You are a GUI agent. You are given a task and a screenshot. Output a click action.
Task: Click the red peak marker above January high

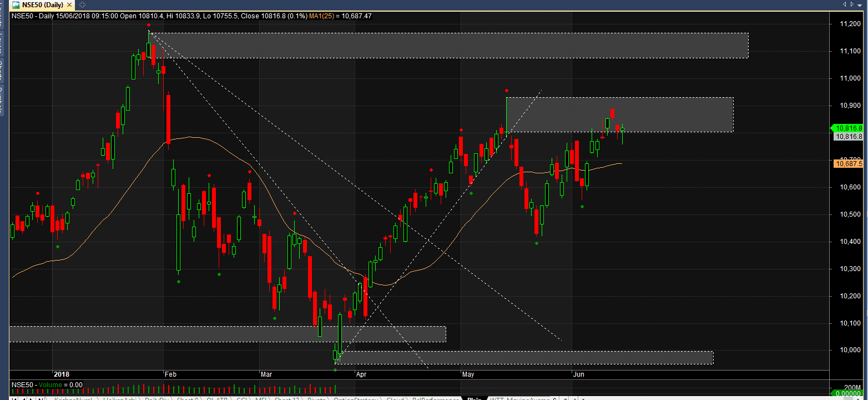point(149,25)
